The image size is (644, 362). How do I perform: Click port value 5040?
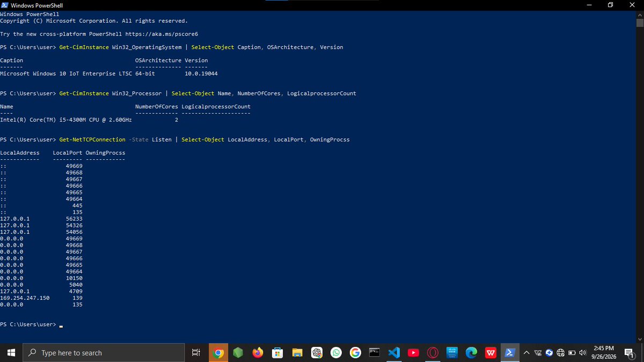click(76, 285)
